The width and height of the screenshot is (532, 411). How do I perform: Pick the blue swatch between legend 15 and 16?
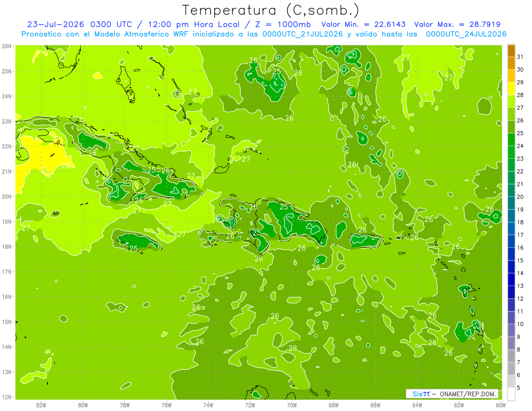(x=511, y=254)
